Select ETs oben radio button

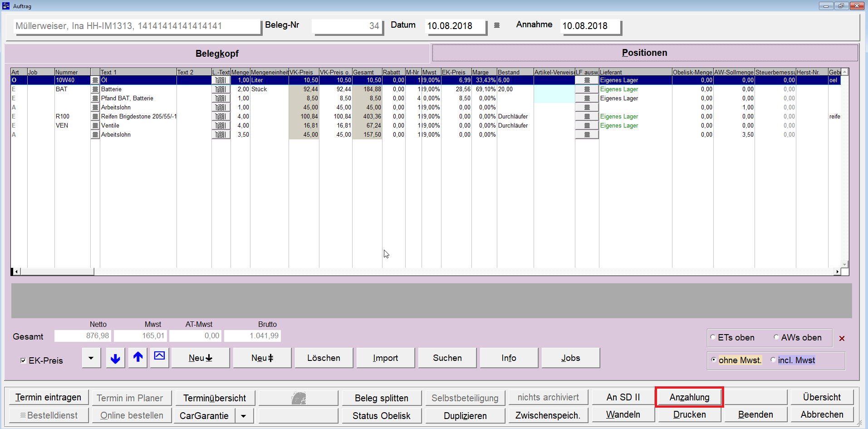click(x=713, y=337)
